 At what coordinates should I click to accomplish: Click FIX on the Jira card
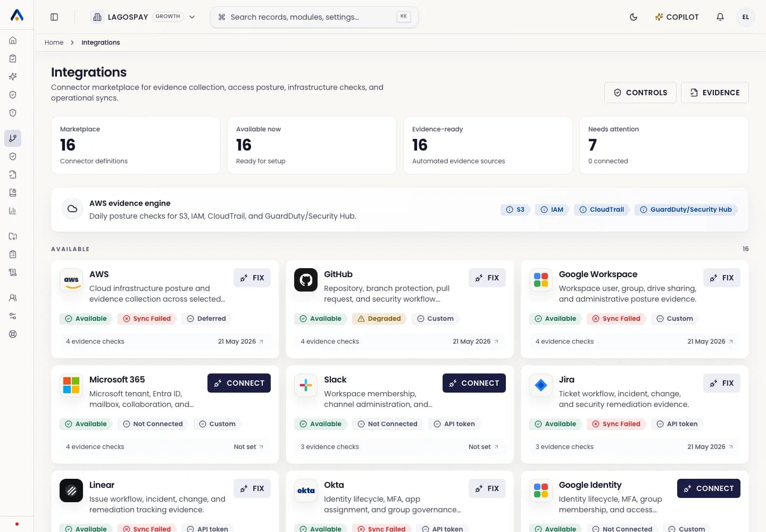722,383
